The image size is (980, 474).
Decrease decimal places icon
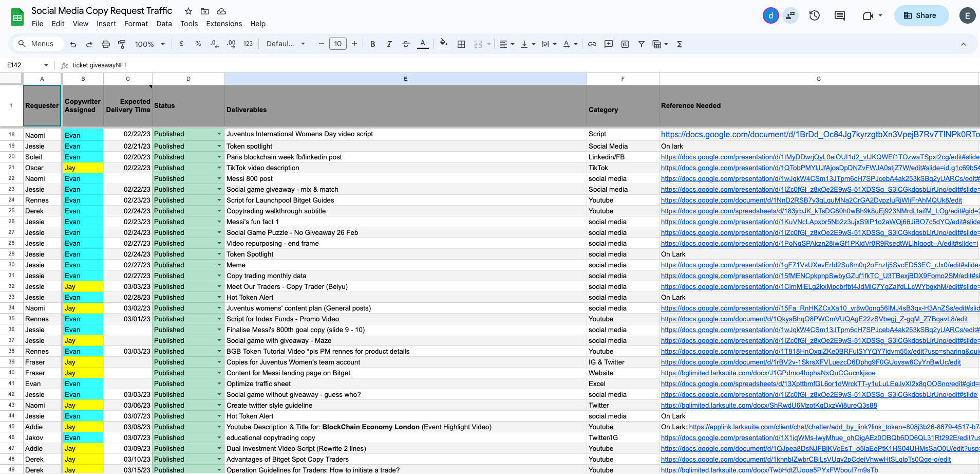(214, 44)
